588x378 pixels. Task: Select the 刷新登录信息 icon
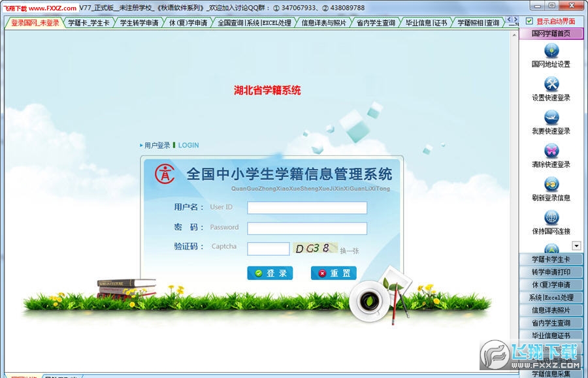551,184
